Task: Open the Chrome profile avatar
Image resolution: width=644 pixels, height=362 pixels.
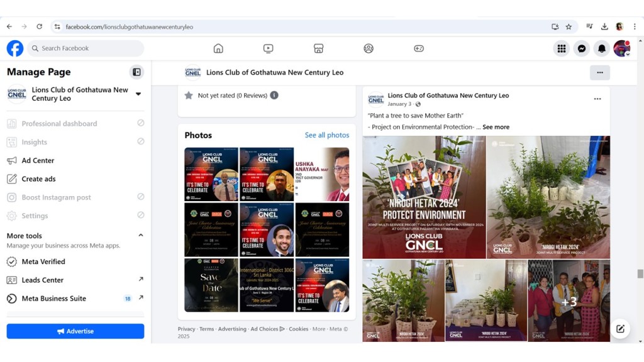Action: point(619,26)
